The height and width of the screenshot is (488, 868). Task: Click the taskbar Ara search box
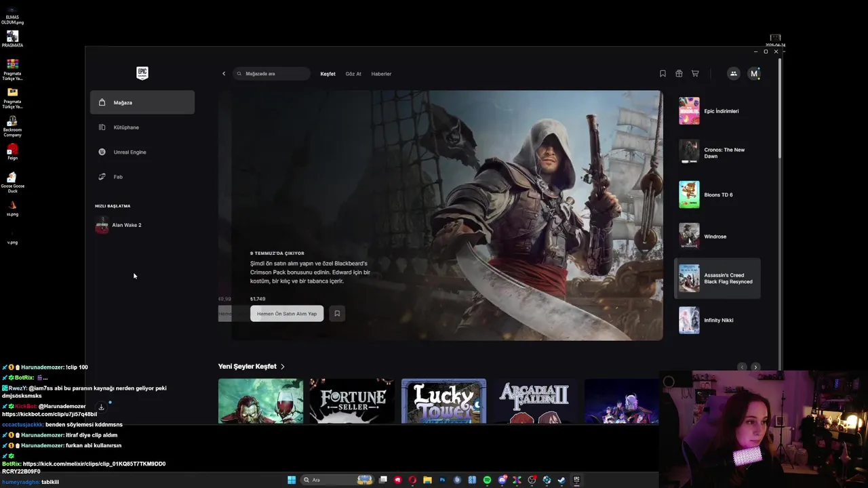coord(337,480)
